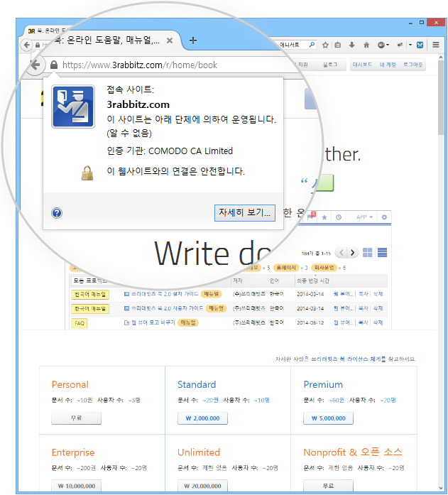
Task: Click the '자세히 보기...' button
Action: click(x=245, y=213)
